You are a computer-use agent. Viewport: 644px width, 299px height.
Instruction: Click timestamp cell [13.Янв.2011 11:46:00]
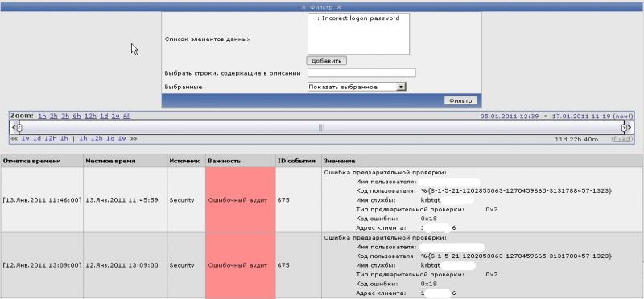click(x=43, y=200)
